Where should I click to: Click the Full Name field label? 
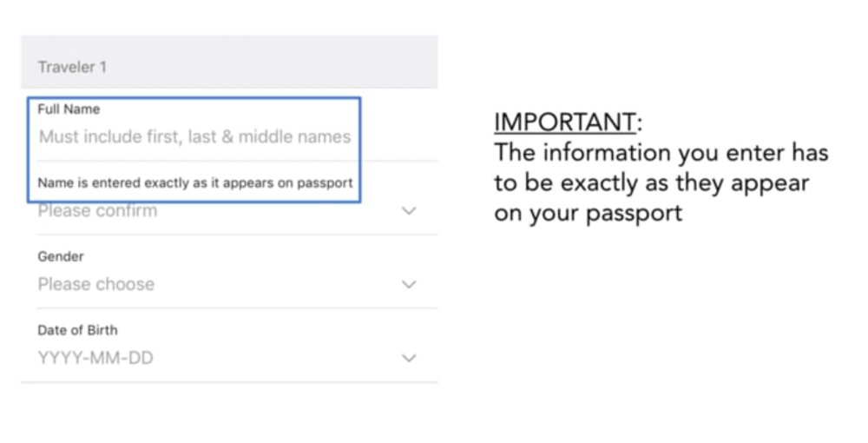click(x=69, y=109)
